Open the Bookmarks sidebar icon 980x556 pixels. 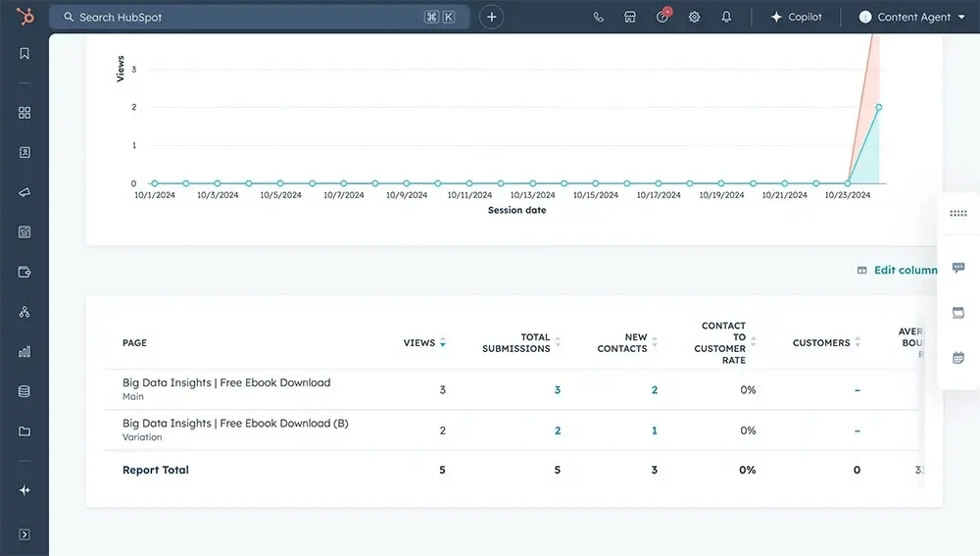24,54
